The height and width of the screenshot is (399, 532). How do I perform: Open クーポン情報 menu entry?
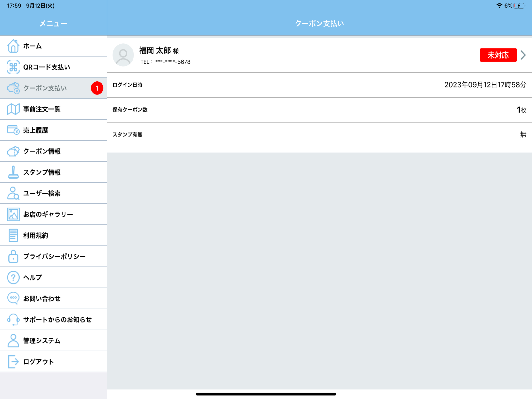pos(42,151)
